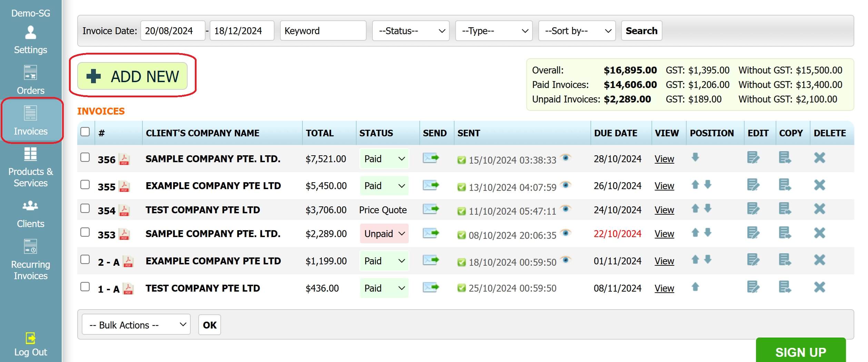Go to Invoices in the sidebar

point(31,120)
